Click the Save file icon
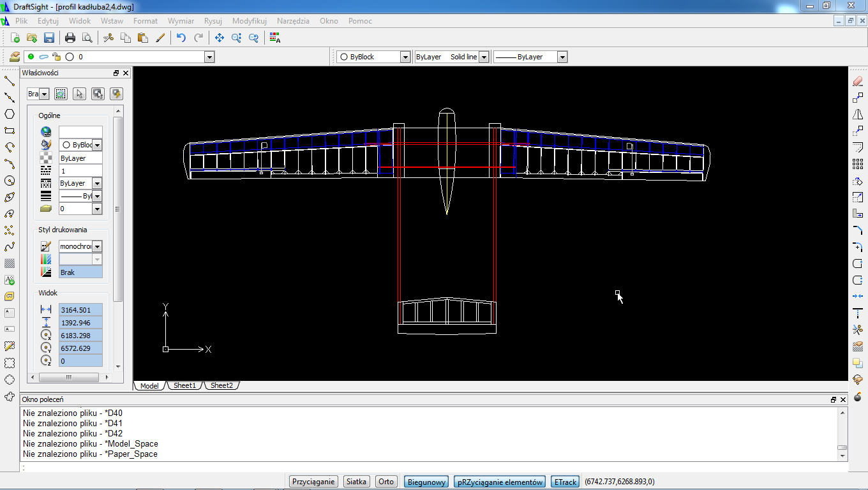The width and height of the screenshot is (868, 490). tap(49, 38)
